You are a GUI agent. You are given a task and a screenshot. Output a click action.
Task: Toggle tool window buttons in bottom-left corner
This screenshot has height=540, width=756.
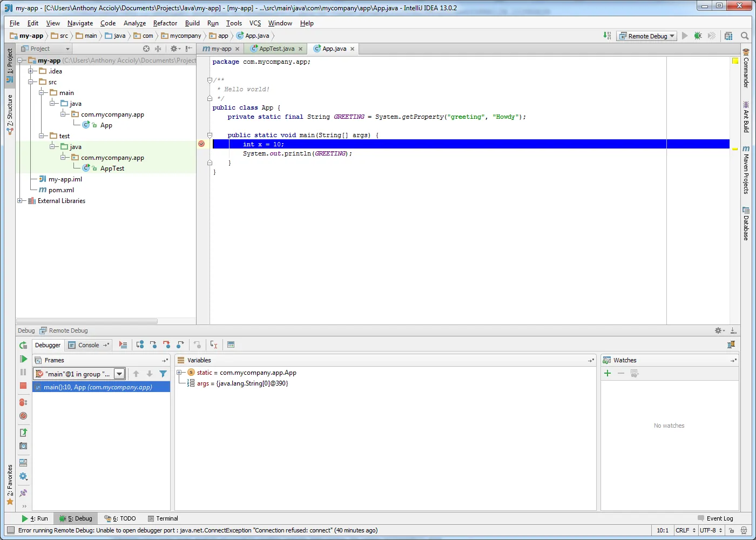(10, 530)
